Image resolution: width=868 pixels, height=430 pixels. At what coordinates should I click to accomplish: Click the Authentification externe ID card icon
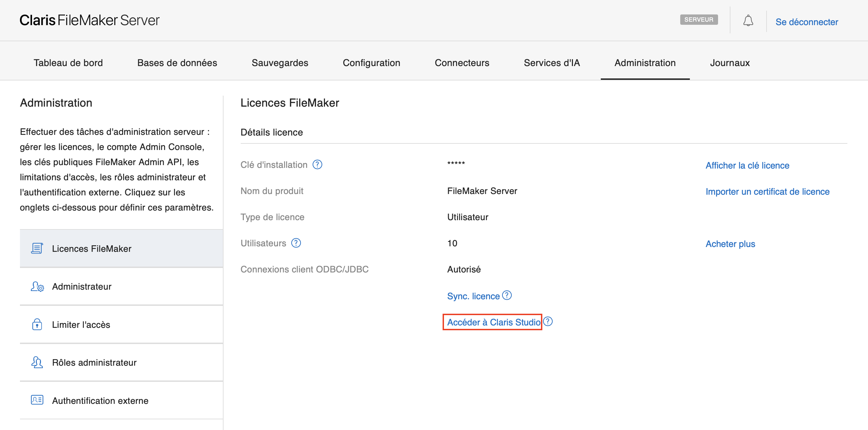click(37, 400)
